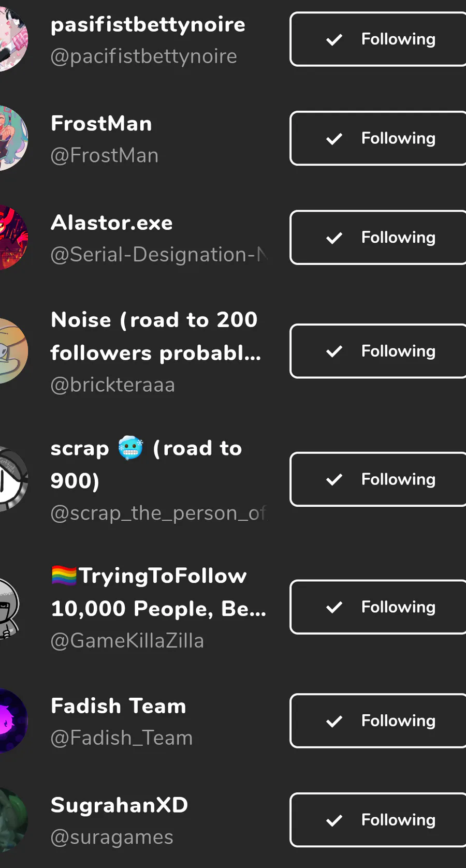466x868 pixels.
Task: Toggle Following for @GameKillaZilla
Action: click(379, 607)
